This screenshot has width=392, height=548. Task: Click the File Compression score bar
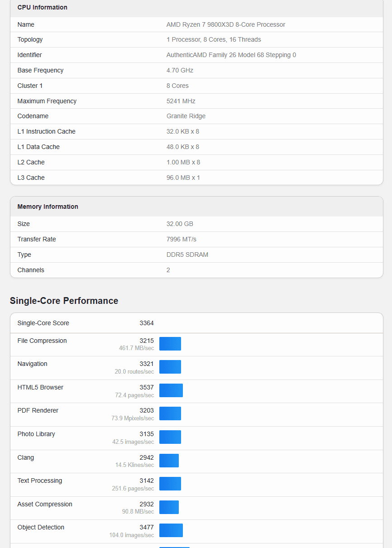pyautogui.click(x=170, y=344)
